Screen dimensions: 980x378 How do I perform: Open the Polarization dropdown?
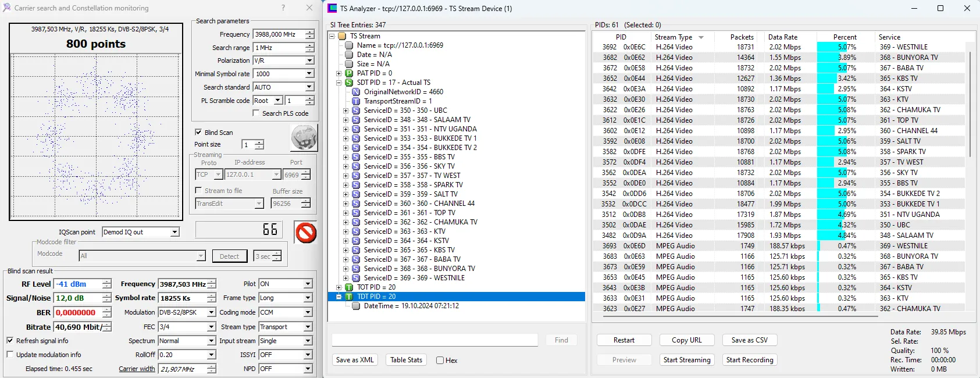[x=309, y=60]
